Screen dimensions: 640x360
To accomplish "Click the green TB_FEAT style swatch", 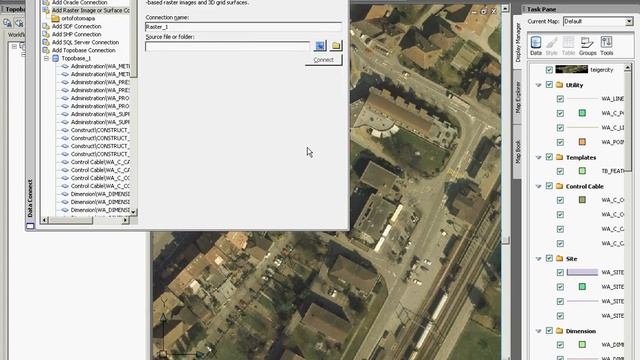I will (582, 171).
